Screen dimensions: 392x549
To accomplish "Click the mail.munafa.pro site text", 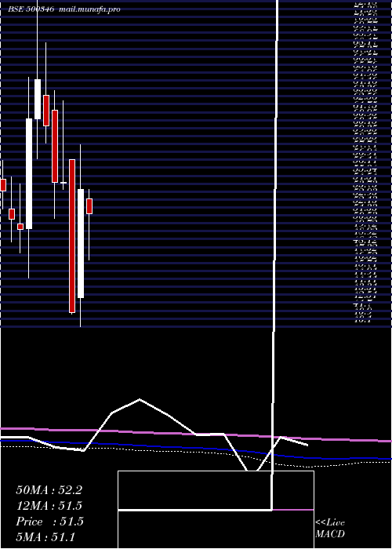I will point(90,9).
